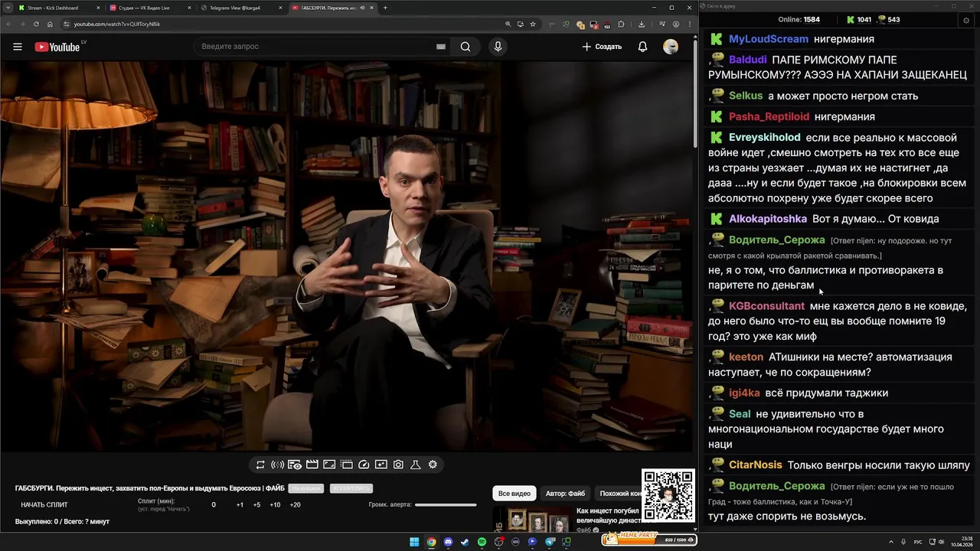Open the YouTube account avatar menu

click(671, 47)
